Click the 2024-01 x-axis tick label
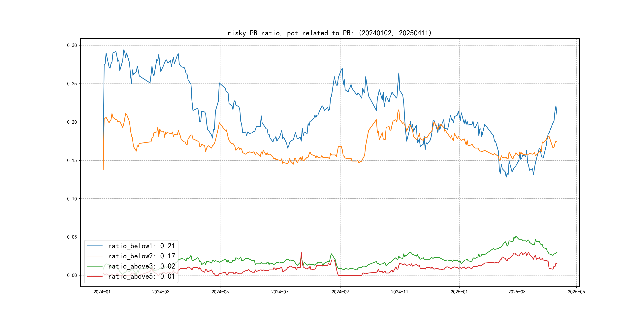 coord(102,292)
